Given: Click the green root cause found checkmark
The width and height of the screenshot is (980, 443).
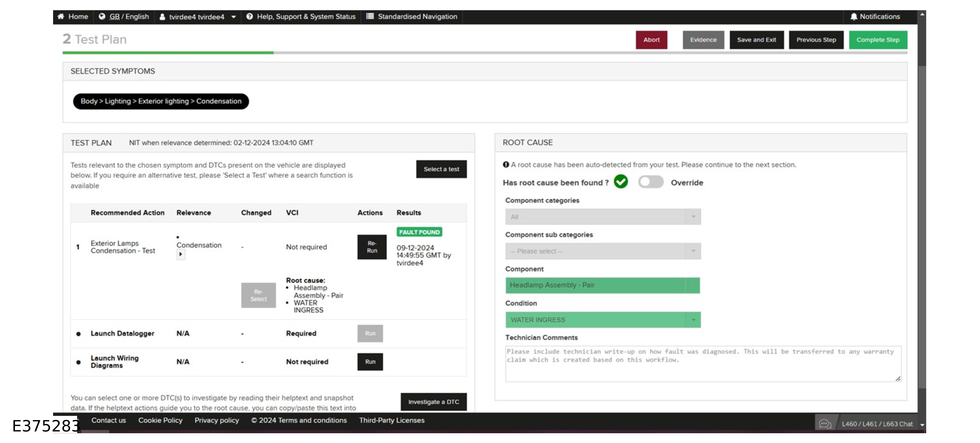Looking at the screenshot, I should tap(621, 182).
